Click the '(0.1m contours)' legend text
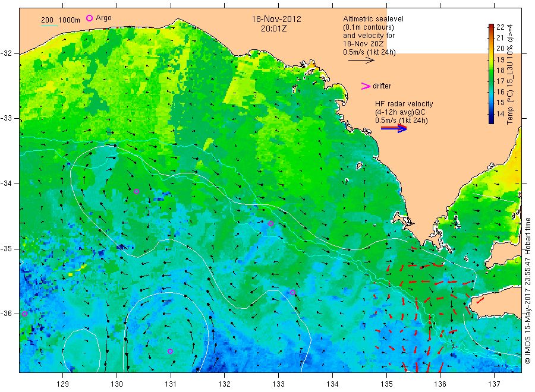The image size is (535, 392). [x=369, y=27]
